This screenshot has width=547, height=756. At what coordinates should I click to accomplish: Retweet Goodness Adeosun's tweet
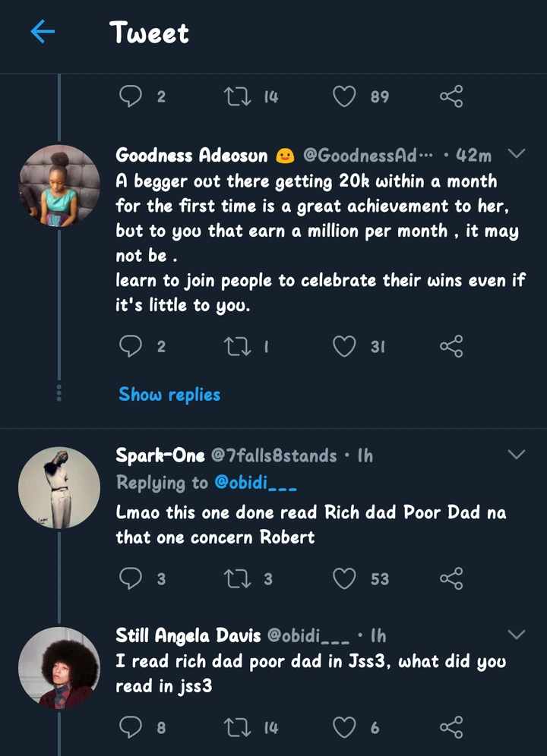236,347
